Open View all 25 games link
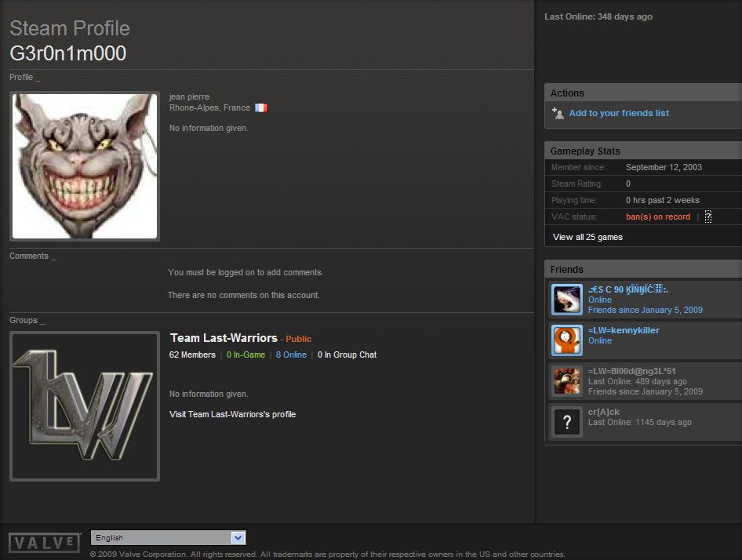Screen dimensions: 742x560 coord(587,237)
